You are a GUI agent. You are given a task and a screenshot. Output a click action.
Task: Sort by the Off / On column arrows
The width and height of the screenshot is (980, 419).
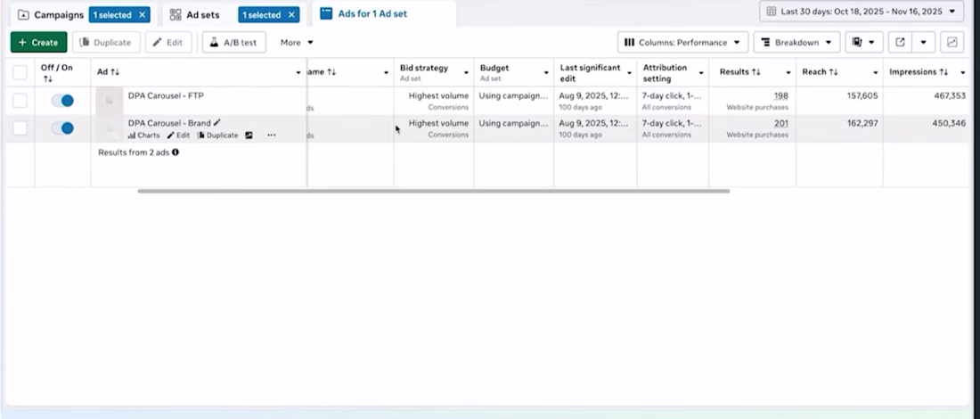48,78
